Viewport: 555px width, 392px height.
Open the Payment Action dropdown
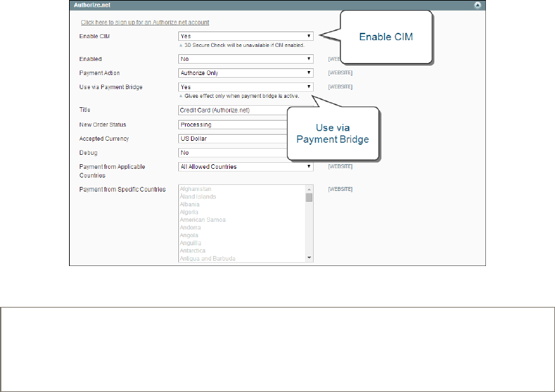pos(245,73)
